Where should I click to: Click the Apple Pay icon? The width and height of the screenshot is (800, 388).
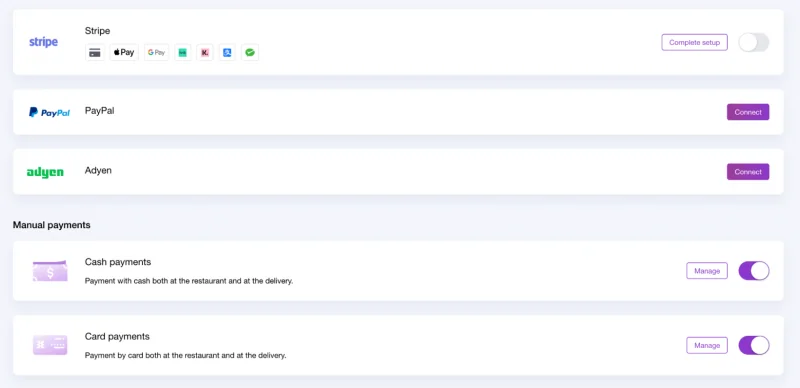(x=124, y=52)
